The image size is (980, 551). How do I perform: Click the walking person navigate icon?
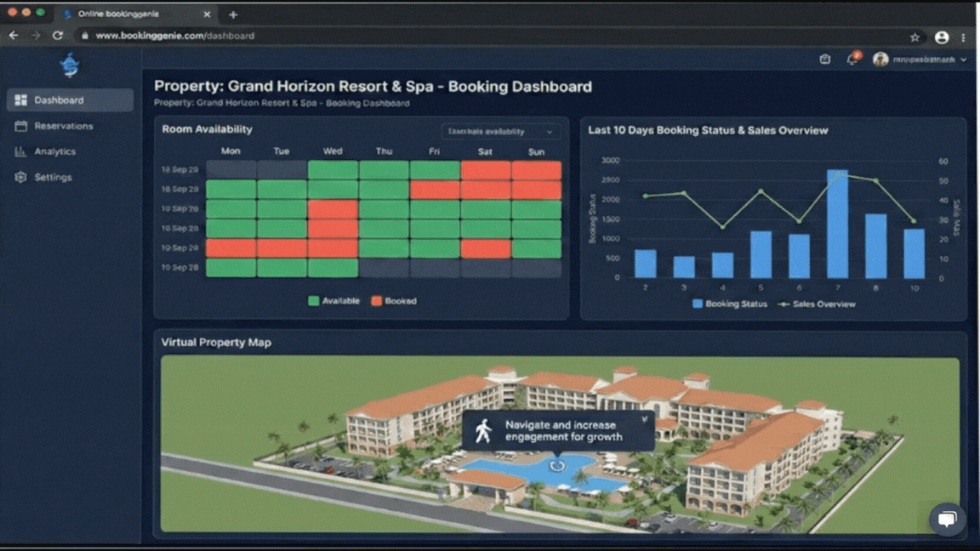[483, 431]
